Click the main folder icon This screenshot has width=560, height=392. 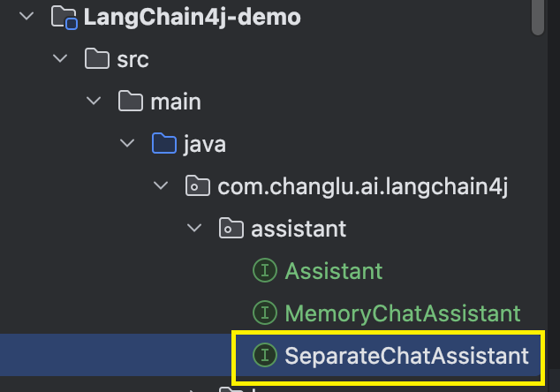[131, 101]
